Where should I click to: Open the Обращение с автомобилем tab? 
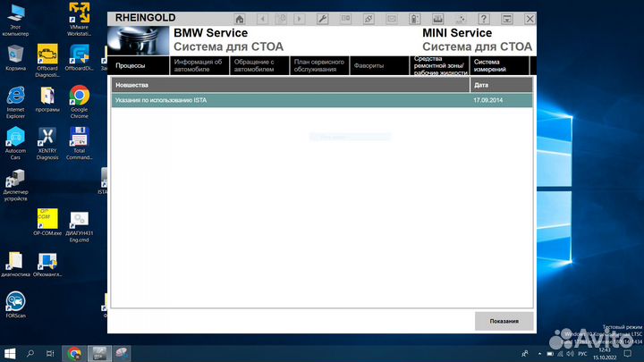pos(259,65)
